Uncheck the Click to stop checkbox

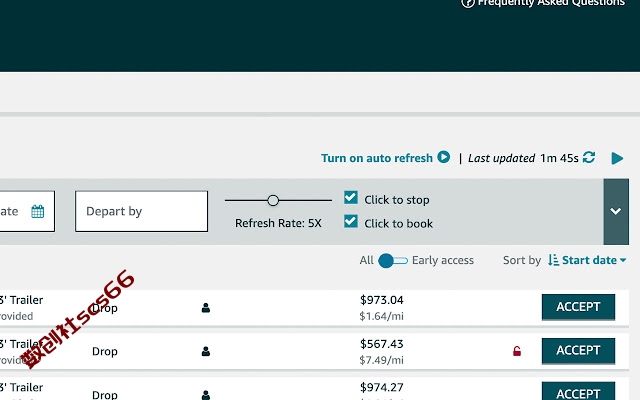pos(351,198)
